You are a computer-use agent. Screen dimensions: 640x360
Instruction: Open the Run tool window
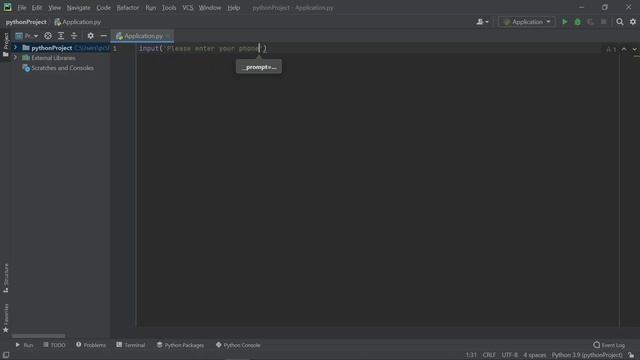point(24,345)
